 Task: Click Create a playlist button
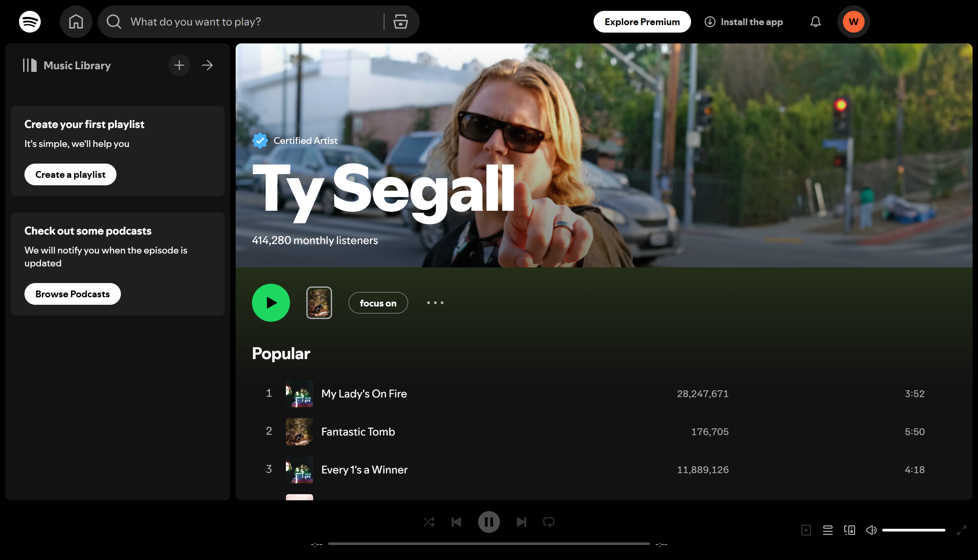[70, 174]
